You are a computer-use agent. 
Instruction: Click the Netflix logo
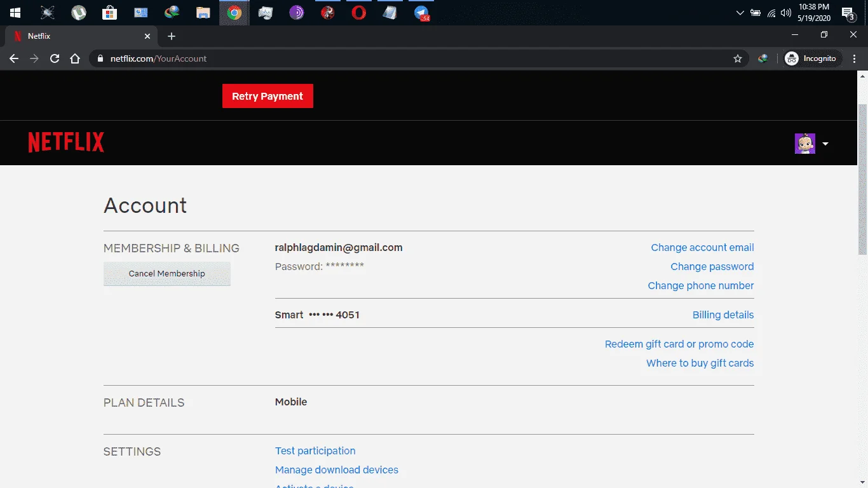coord(66,142)
